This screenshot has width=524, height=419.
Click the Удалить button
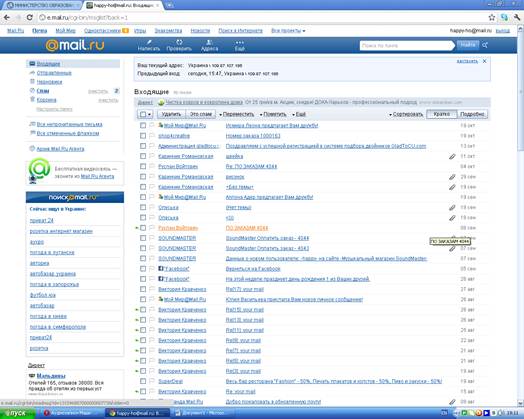pos(171,114)
